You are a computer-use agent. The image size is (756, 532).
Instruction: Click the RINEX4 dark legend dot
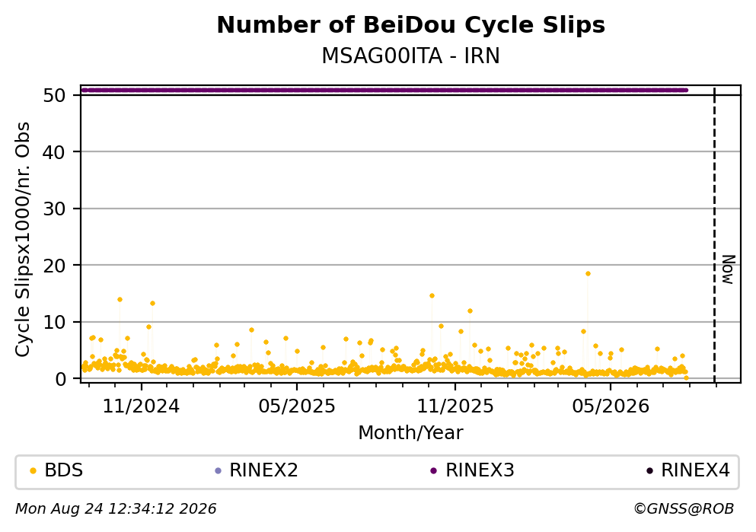[x=649, y=471]
